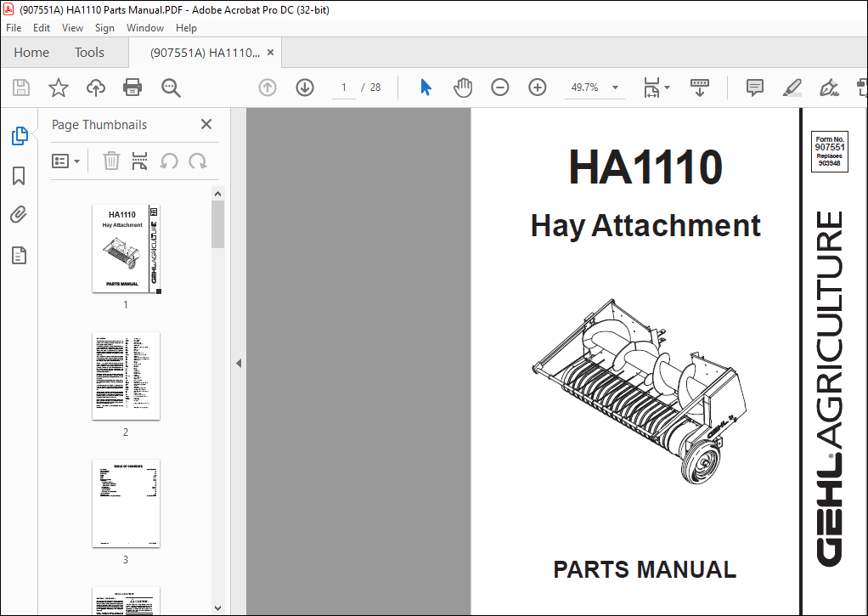Click the Save file icon
The image size is (868, 616).
click(21, 88)
